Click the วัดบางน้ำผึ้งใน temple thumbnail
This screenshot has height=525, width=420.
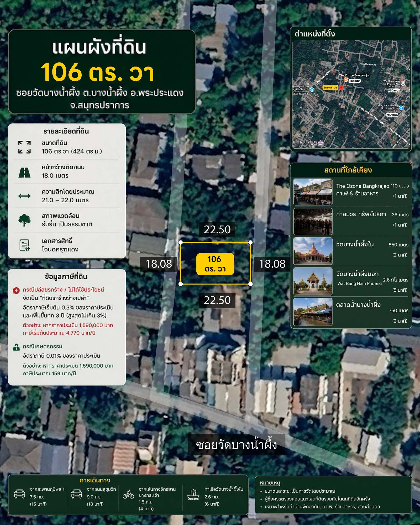click(x=313, y=251)
